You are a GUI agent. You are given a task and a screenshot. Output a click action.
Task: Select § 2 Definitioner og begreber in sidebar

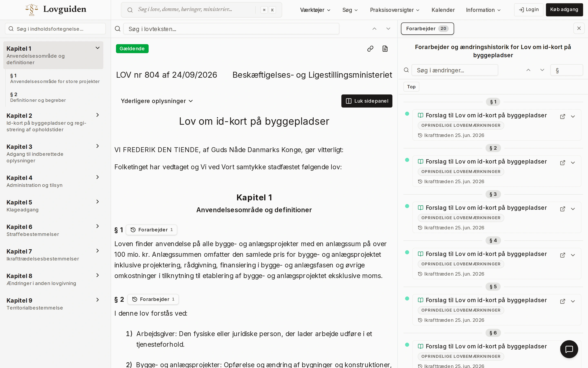click(x=38, y=97)
